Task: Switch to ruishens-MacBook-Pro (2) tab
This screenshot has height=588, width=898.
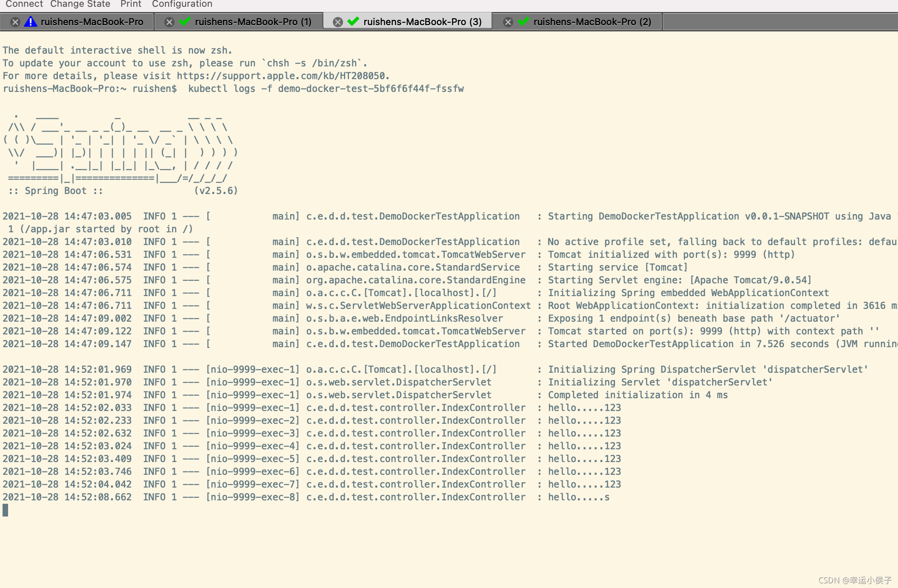Action: (x=592, y=22)
